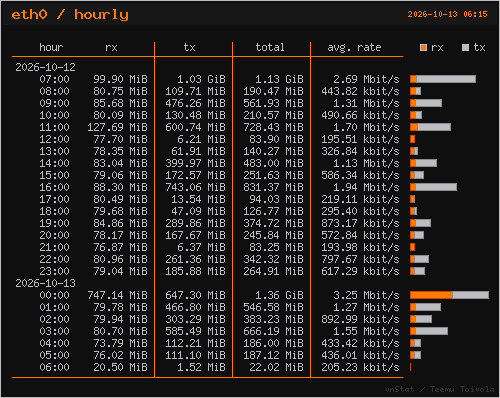Click the rate 3.25 Mbit/s
Viewport: 500px width, 398px height.
point(366,295)
